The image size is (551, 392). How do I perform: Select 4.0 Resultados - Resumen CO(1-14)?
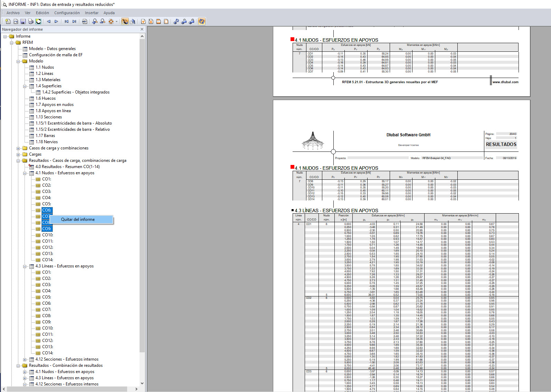coord(67,167)
